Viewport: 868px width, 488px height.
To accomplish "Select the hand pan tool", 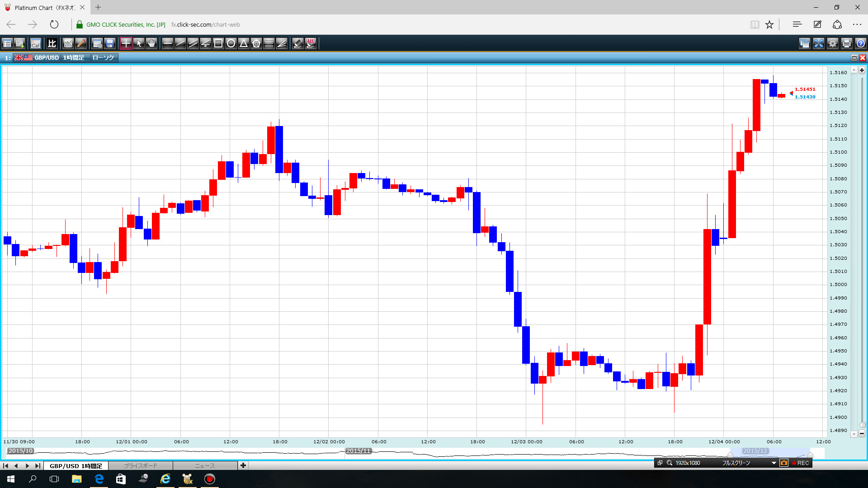I will [x=151, y=43].
